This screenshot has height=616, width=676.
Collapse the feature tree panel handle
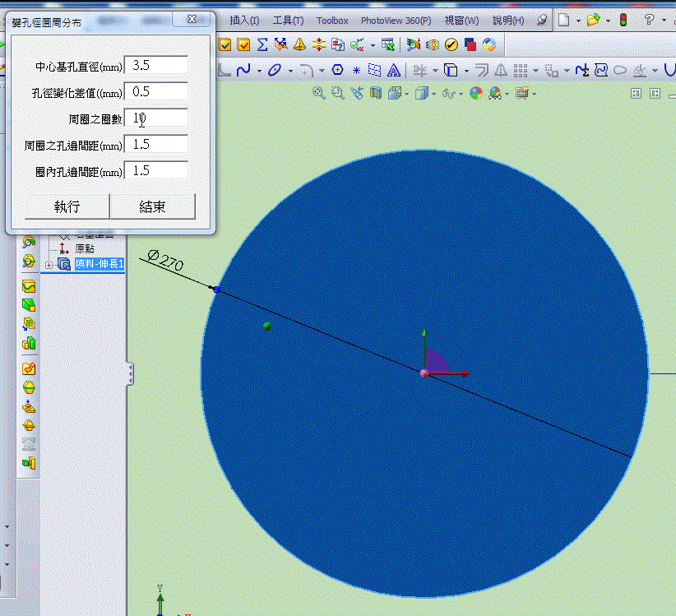click(x=130, y=373)
